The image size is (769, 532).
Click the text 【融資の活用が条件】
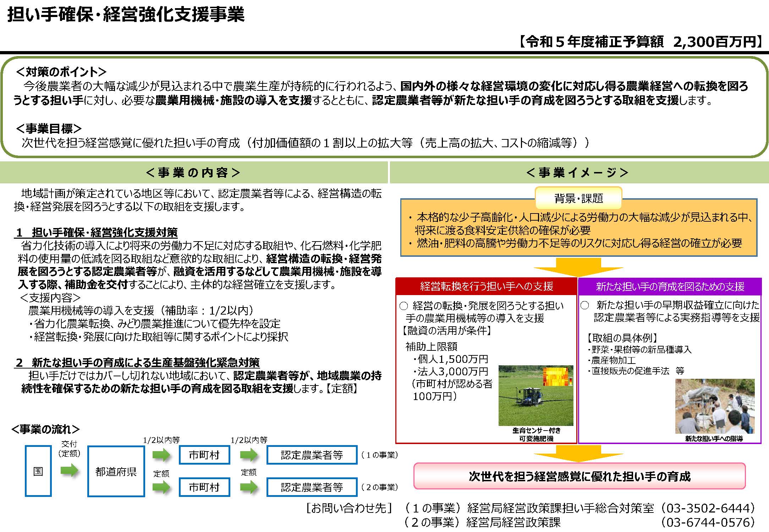[447, 331]
